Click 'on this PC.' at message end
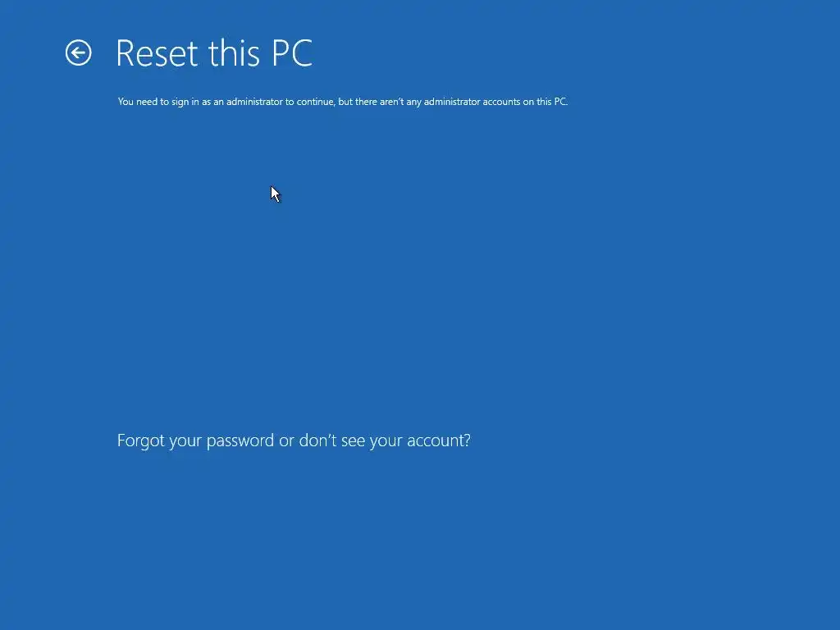The width and height of the screenshot is (840, 630). [546, 102]
